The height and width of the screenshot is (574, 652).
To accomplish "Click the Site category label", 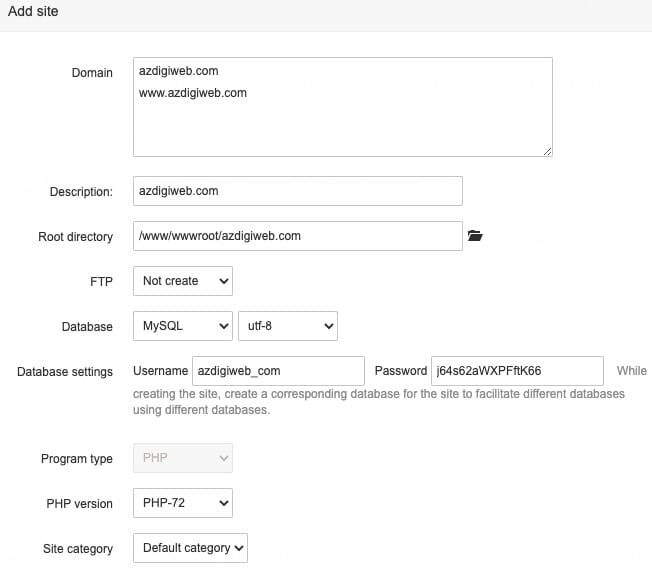I will [78, 549].
